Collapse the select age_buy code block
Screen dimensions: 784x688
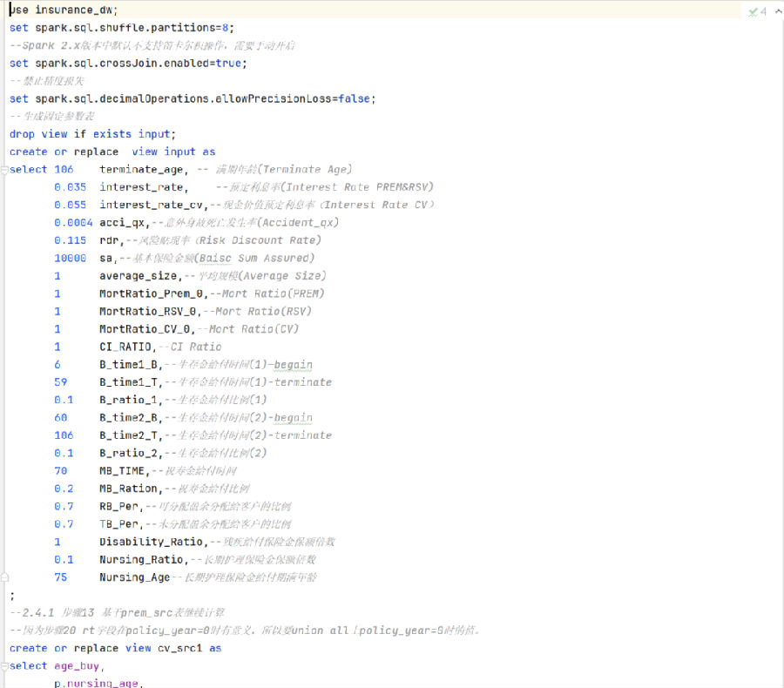(4, 666)
